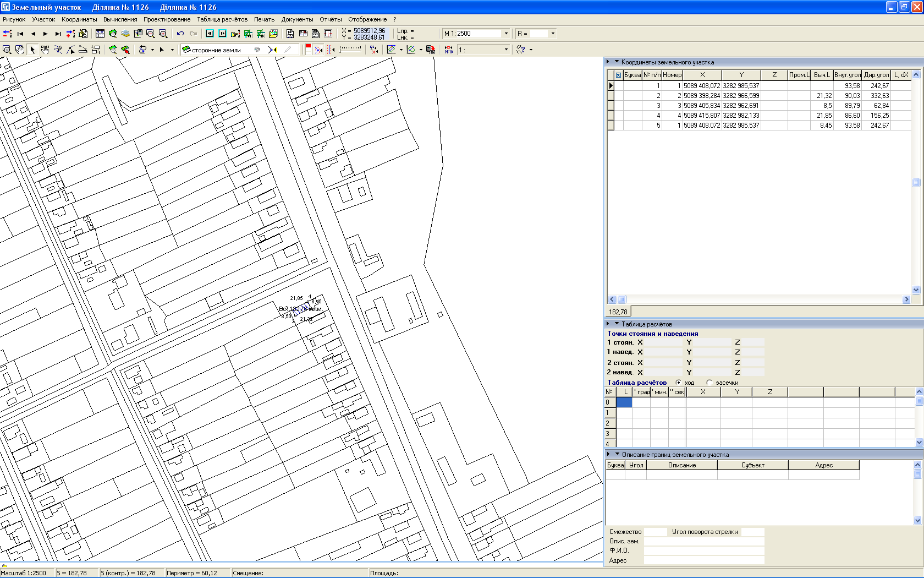Click the M:10 scale icon
Image resolution: width=924 pixels, height=578 pixels.
point(449,50)
